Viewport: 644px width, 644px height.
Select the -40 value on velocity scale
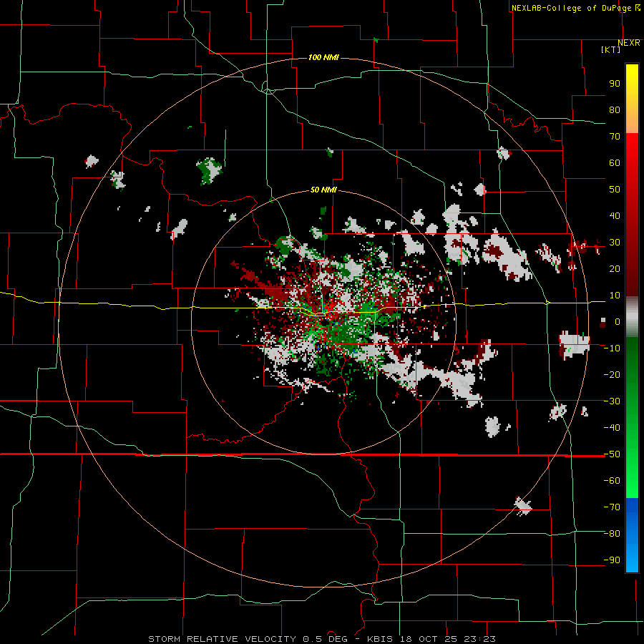tap(612, 428)
